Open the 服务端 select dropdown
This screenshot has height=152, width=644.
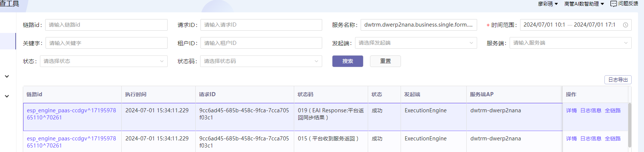570,43
